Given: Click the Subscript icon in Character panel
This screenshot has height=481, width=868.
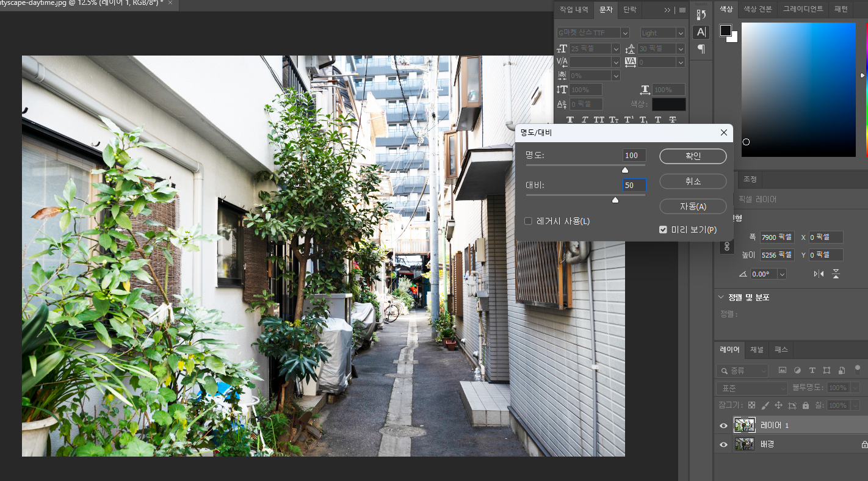Looking at the screenshot, I should 643,120.
